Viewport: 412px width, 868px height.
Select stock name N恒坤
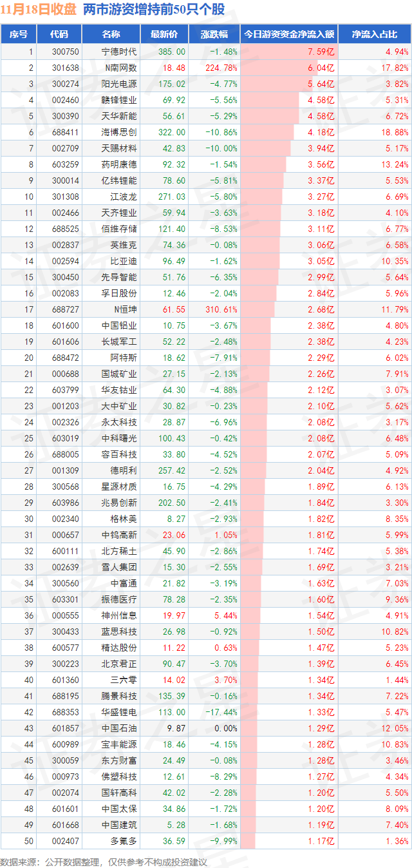pos(126,309)
